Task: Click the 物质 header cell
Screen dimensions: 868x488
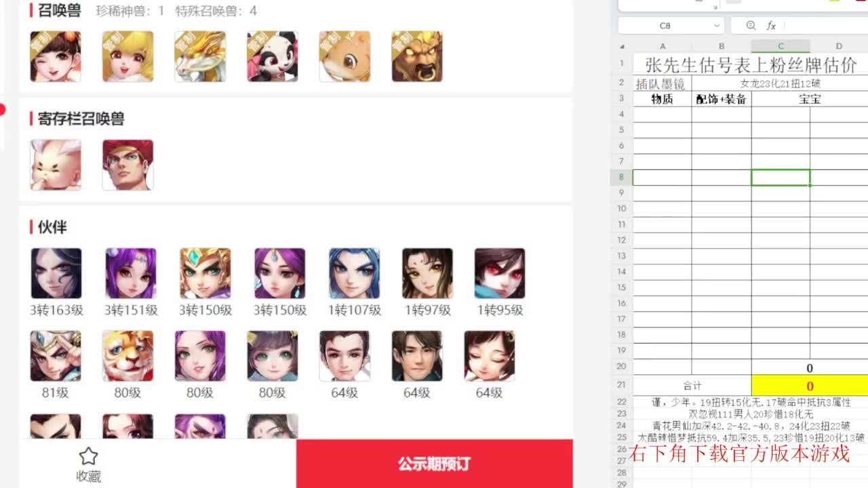Action: tap(663, 99)
